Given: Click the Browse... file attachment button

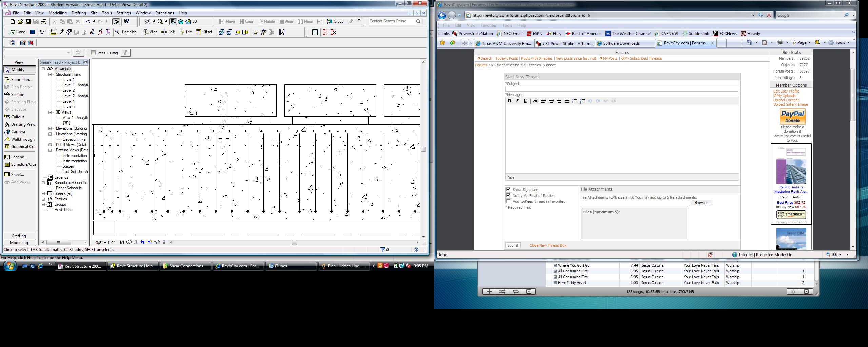Looking at the screenshot, I should tap(702, 203).
